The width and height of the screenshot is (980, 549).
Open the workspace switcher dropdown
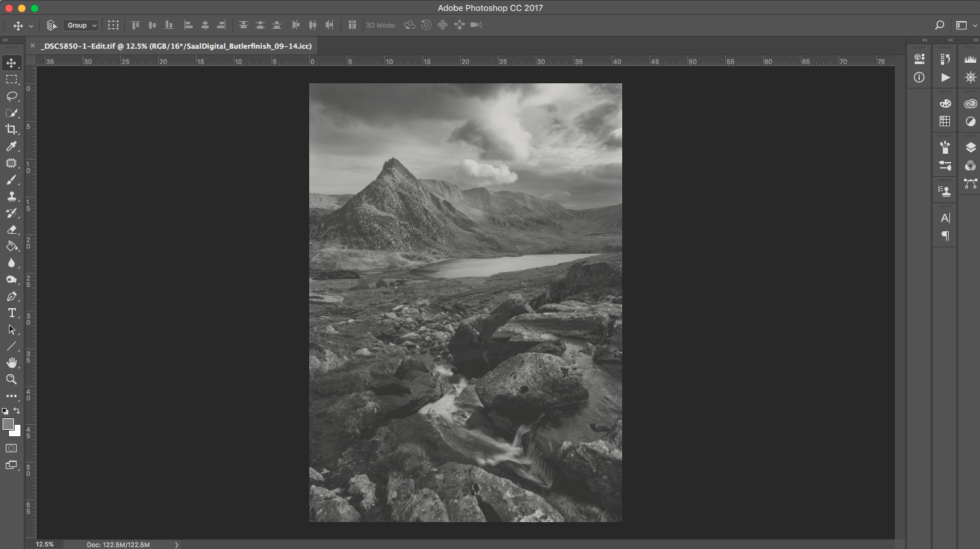point(967,26)
